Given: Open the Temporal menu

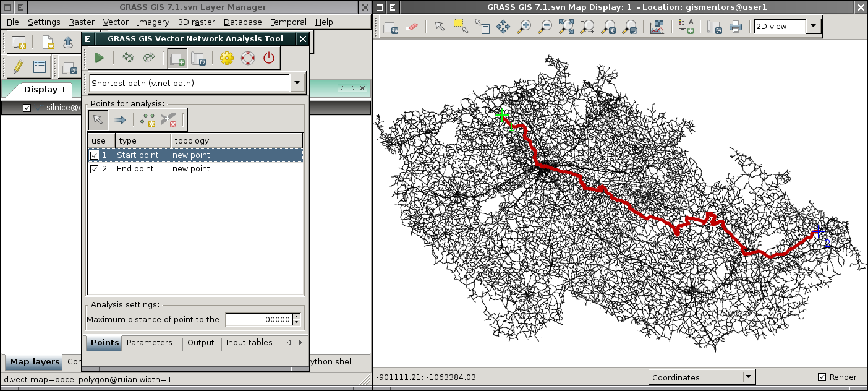Looking at the screenshot, I should coord(288,22).
